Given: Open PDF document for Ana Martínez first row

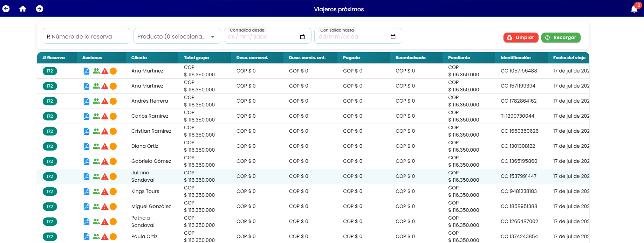Looking at the screenshot, I should click(87, 71).
